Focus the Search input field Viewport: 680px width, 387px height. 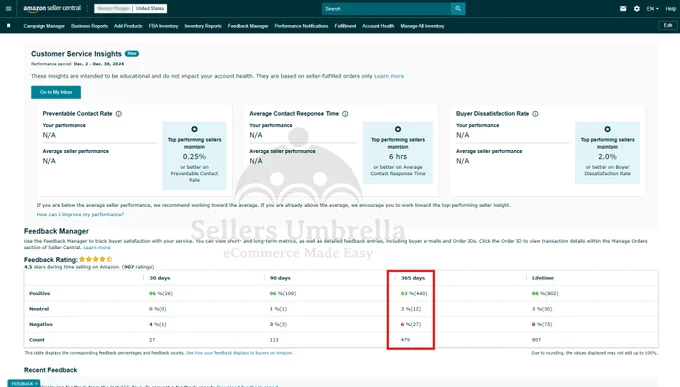pyautogui.click(x=386, y=9)
